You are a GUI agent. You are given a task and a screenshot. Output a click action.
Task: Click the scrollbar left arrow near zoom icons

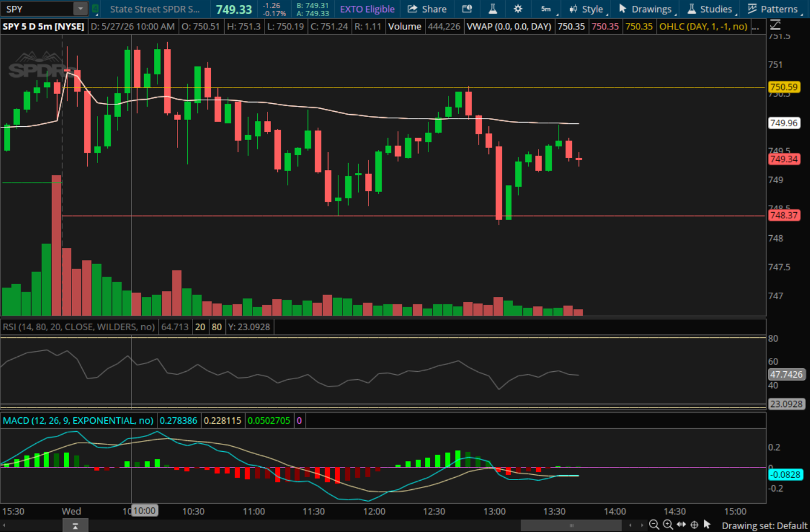coord(630,525)
